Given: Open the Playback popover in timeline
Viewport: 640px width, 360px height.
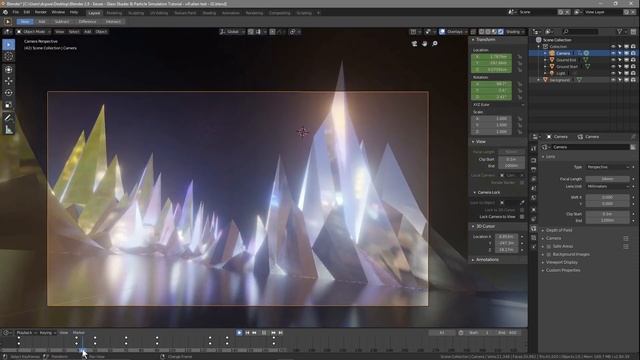Looking at the screenshot, I should point(27,333).
